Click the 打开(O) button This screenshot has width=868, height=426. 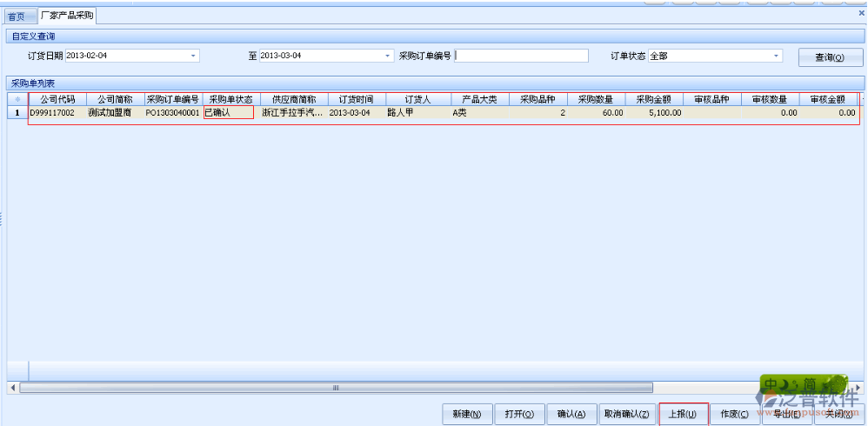pos(519,415)
